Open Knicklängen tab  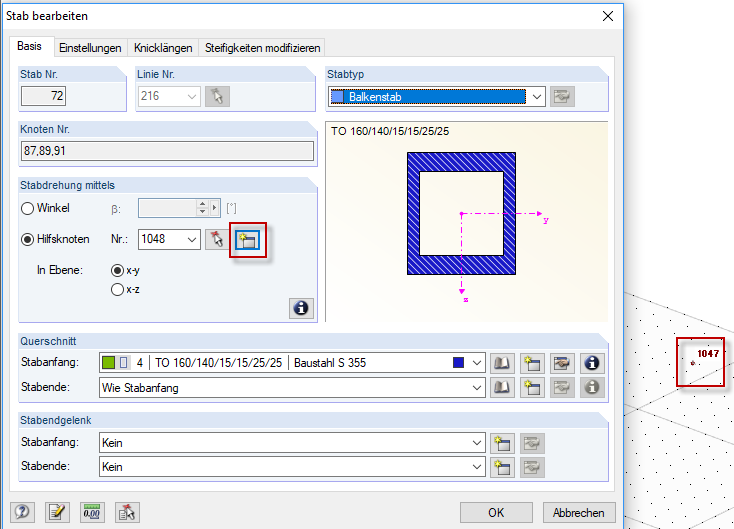[163, 48]
